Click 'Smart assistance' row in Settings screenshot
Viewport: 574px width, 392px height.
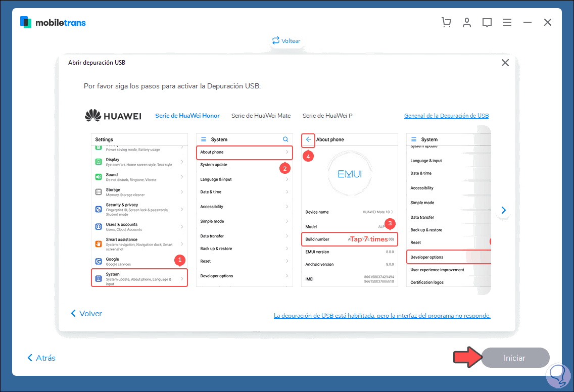139,244
